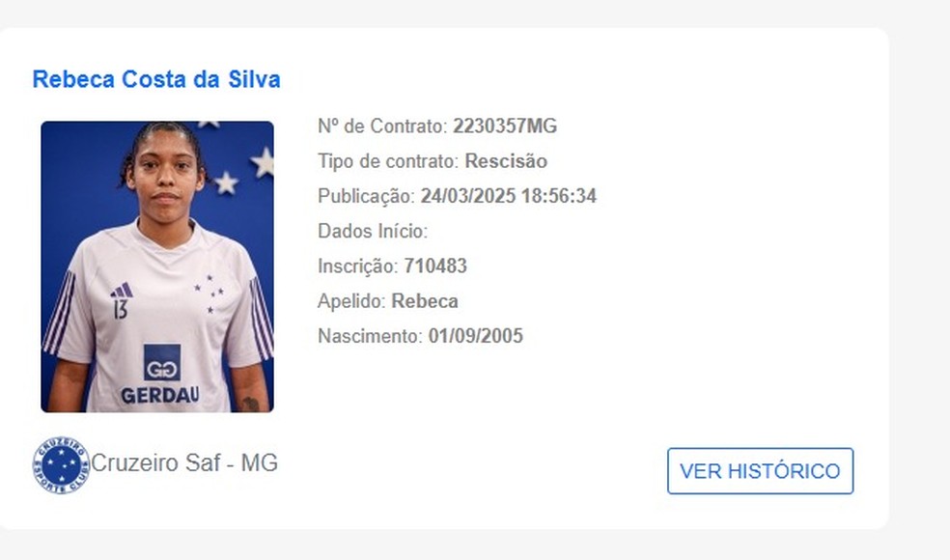950x560 pixels.
Task: Click the Apelido value Rebeca
Action: 425,301
